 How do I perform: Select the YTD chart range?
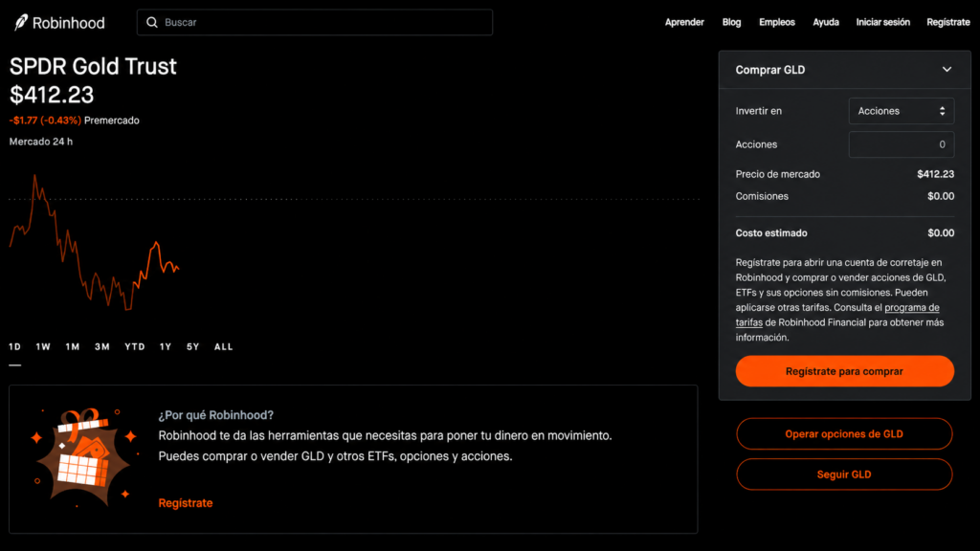(134, 346)
